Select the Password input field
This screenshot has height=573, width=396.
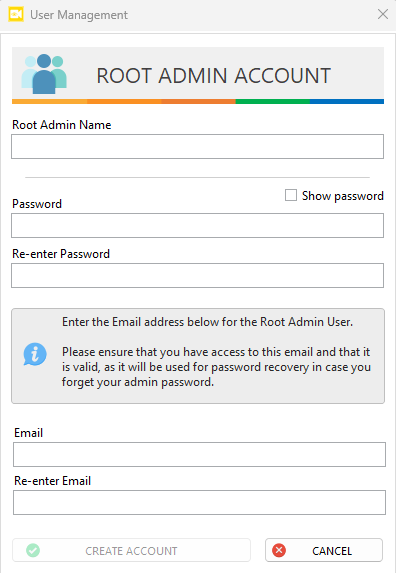(x=197, y=225)
